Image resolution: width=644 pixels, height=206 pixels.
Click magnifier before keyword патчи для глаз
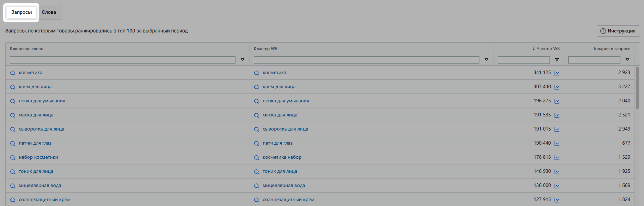pyautogui.click(x=13, y=143)
